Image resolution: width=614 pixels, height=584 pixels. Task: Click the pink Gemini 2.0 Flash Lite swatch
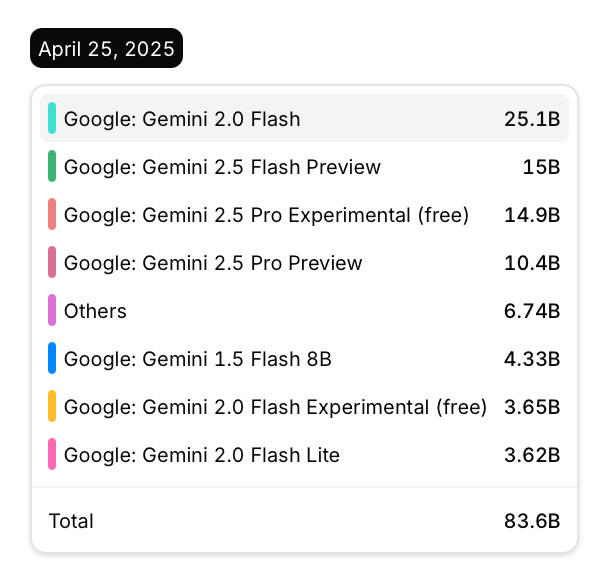[52, 455]
